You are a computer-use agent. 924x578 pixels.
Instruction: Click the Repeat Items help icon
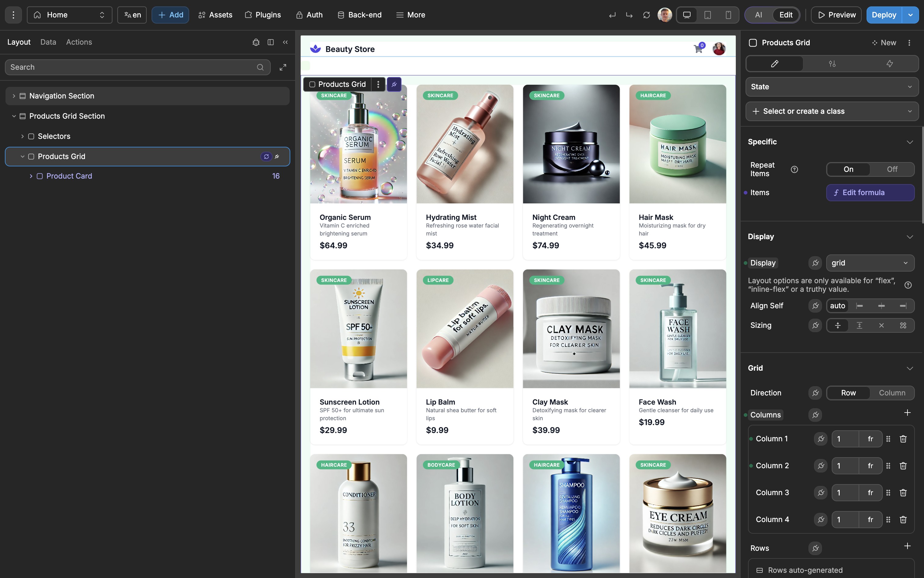click(794, 169)
